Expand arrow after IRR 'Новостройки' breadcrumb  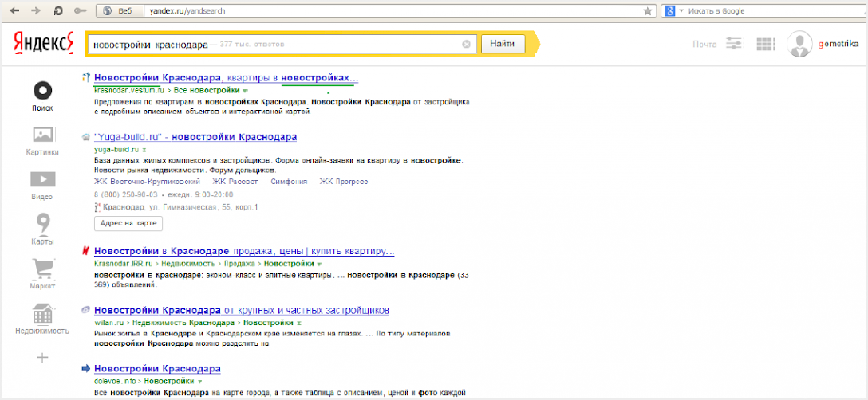319,264
